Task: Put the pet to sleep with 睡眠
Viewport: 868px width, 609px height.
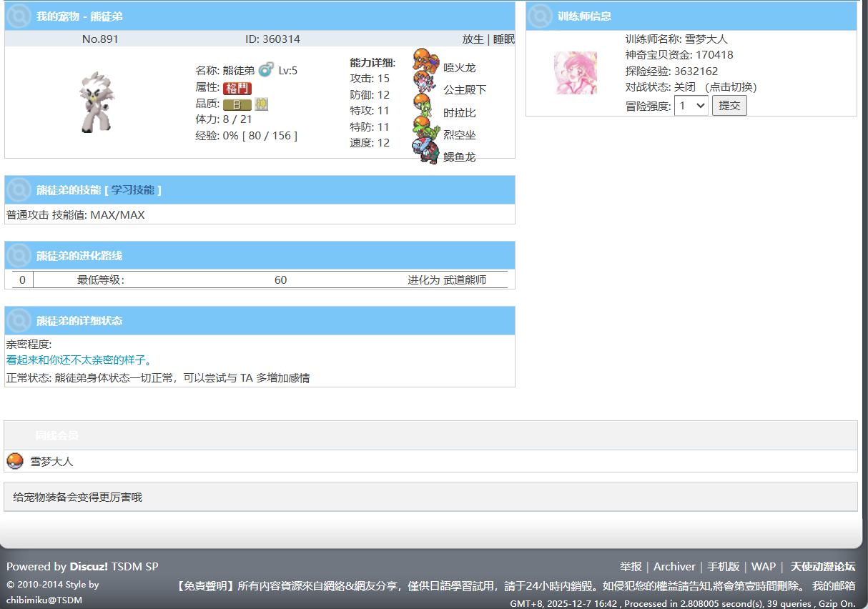Action: click(x=503, y=39)
